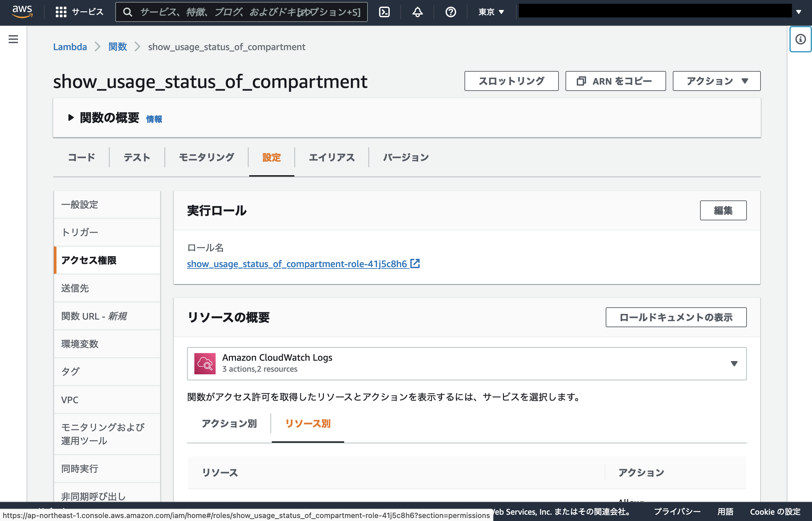Select the アクション別 tab
This screenshot has height=521, width=812.
coord(229,423)
